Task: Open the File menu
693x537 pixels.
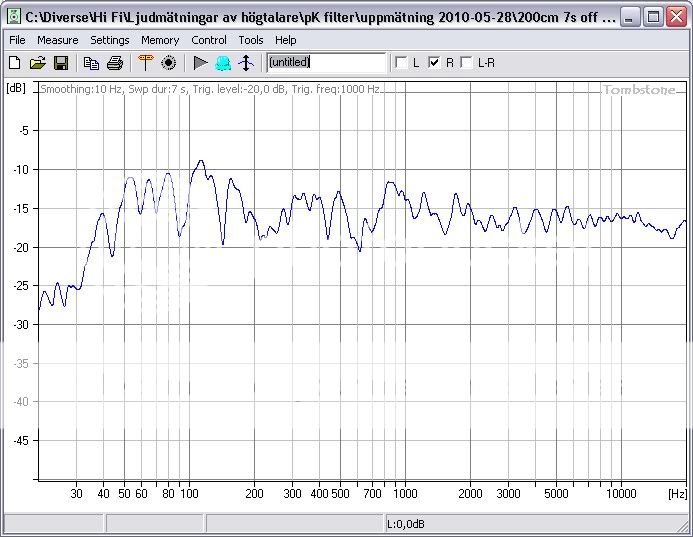Action: tap(17, 40)
